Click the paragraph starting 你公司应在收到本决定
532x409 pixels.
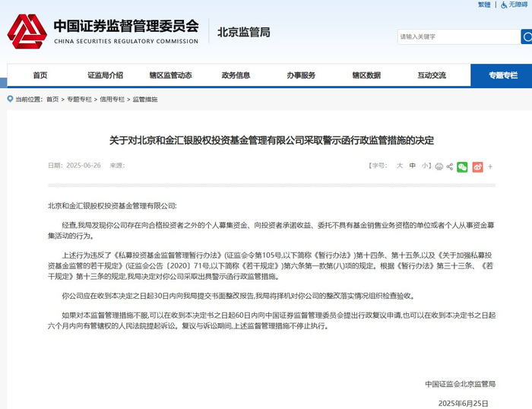click(x=239, y=296)
